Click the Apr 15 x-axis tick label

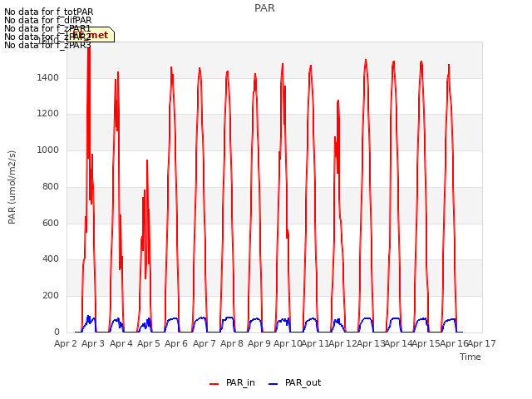click(426, 343)
